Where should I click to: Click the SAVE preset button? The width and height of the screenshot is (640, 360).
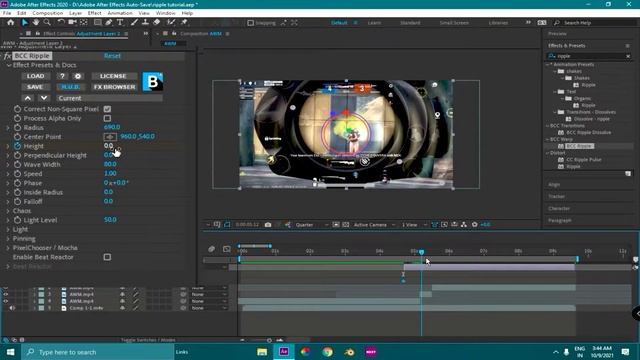[x=35, y=87]
